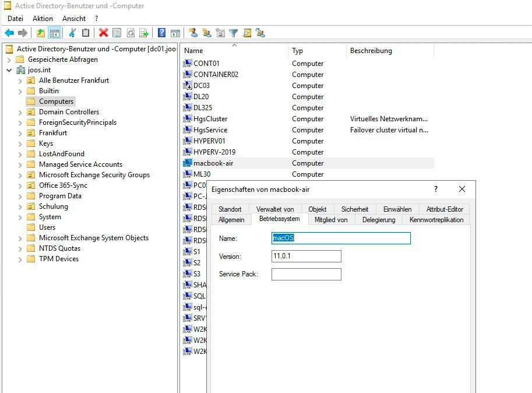Open the Datei menu

pos(15,18)
